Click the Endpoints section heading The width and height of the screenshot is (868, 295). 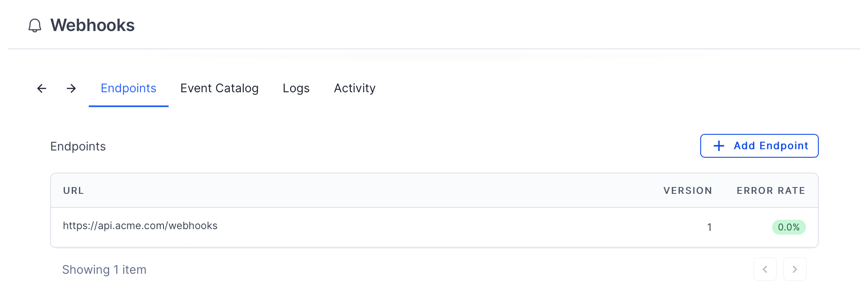coord(78,146)
